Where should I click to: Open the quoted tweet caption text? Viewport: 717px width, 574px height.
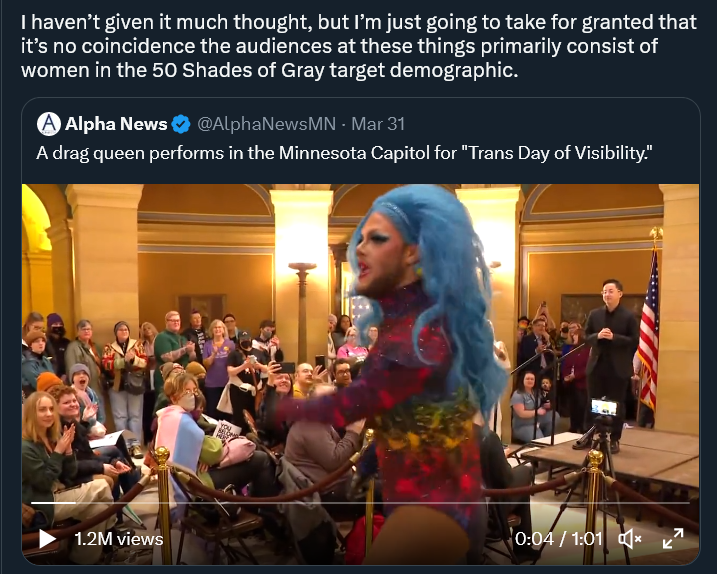pos(344,153)
